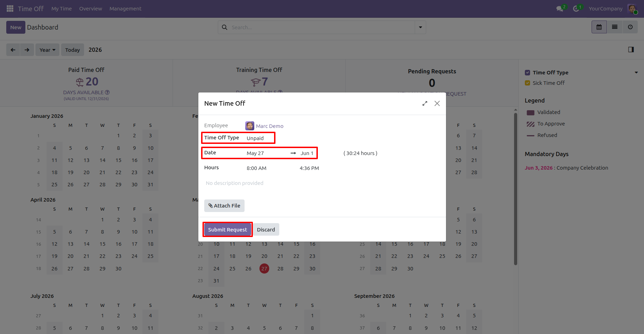Toggle the Time Off Type checkbox

click(x=527, y=73)
